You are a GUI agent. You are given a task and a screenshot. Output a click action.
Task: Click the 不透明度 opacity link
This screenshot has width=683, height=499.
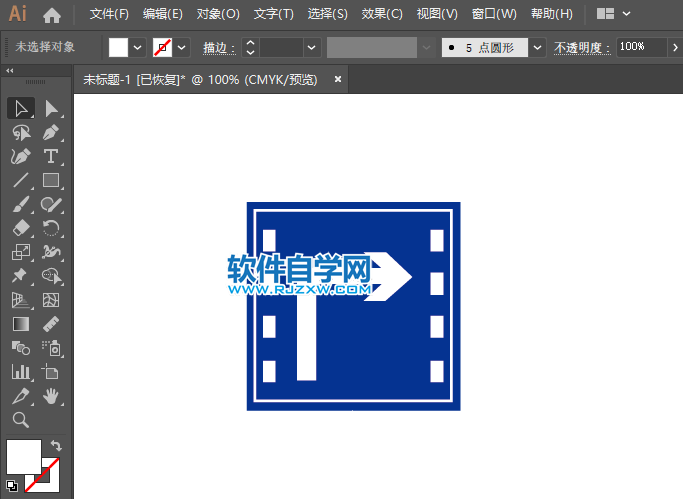[x=582, y=47]
